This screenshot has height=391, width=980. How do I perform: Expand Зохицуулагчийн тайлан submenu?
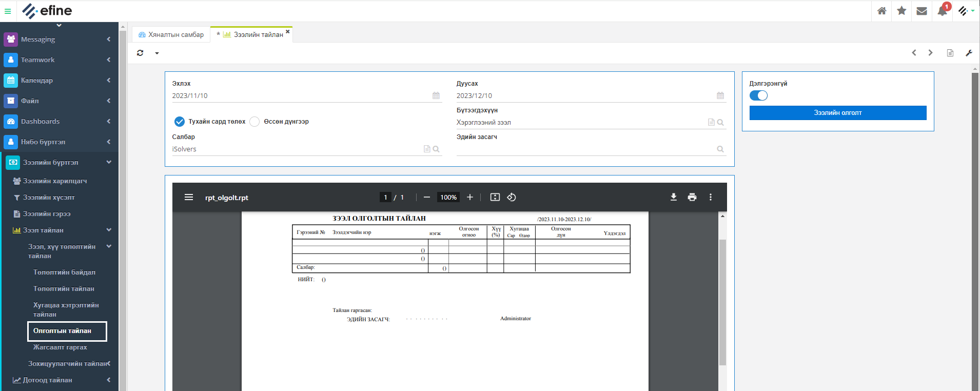pyautogui.click(x=69, y=363)
